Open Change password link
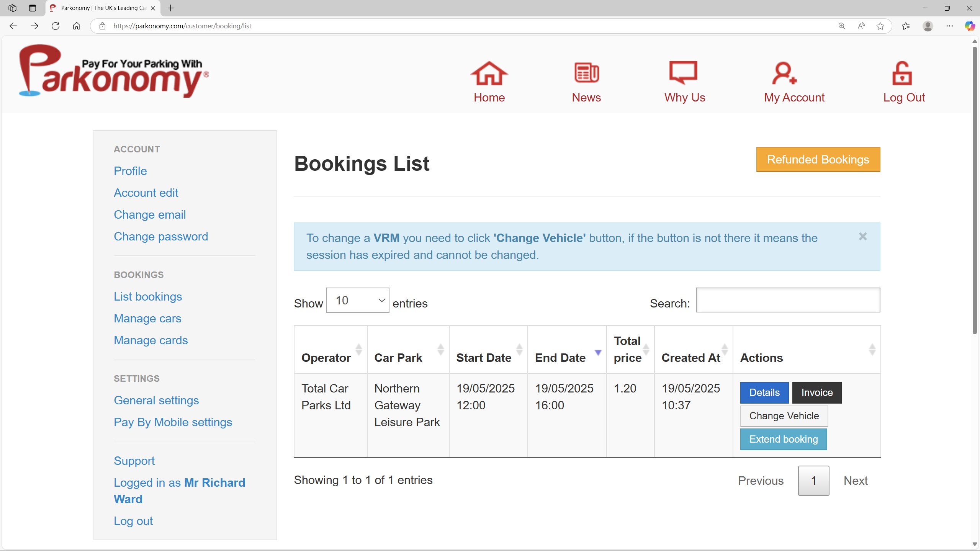The width and height of the screenshot is (980, 551). pyautogui.click(x=161, y=236)
